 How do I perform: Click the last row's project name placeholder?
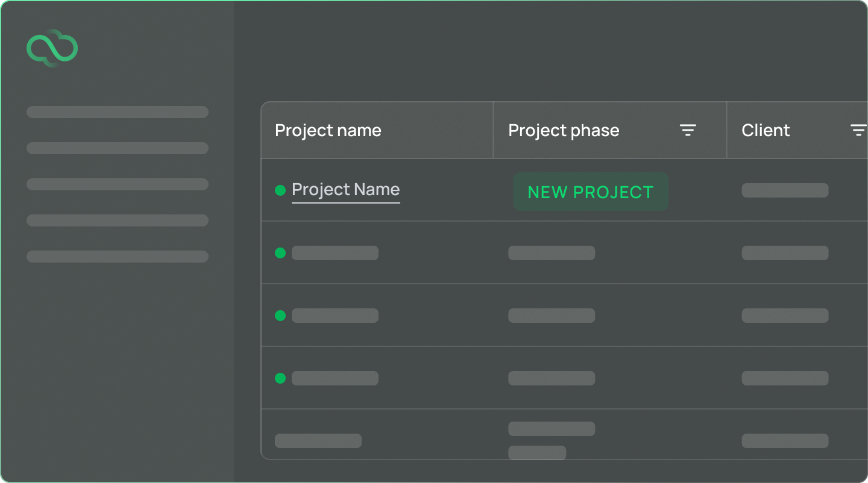[x=318, y=441]
